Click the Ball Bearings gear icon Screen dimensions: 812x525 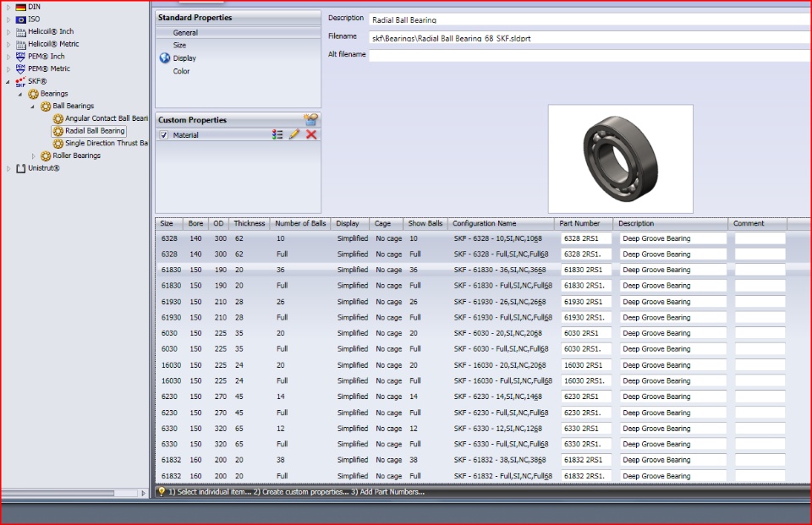tap(46, 107)
